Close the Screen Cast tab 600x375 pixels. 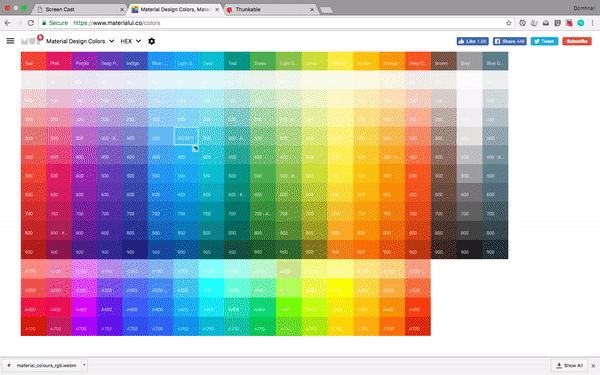coord(122,9)
